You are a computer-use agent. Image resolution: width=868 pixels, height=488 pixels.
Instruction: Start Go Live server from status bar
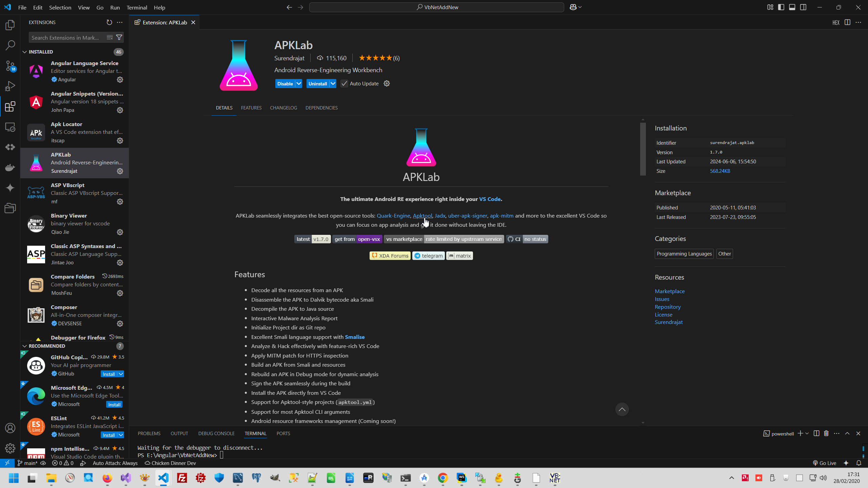coord(825,463)
